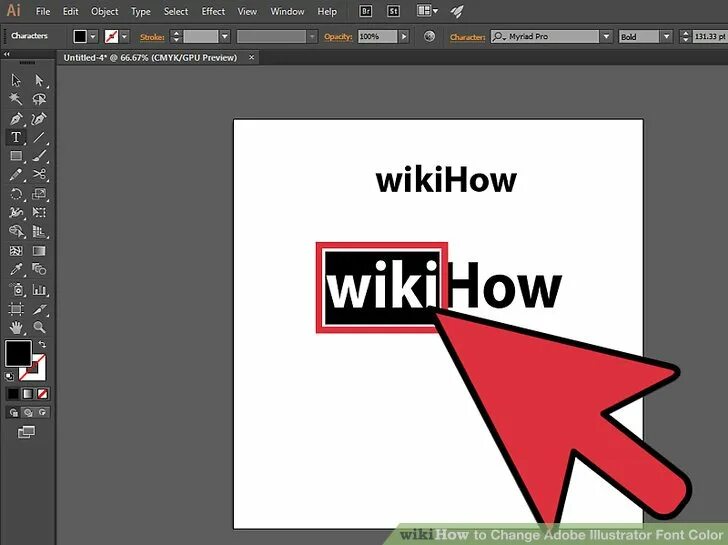Choose the Scale tool
728x545 pixels.
[39, 194]
